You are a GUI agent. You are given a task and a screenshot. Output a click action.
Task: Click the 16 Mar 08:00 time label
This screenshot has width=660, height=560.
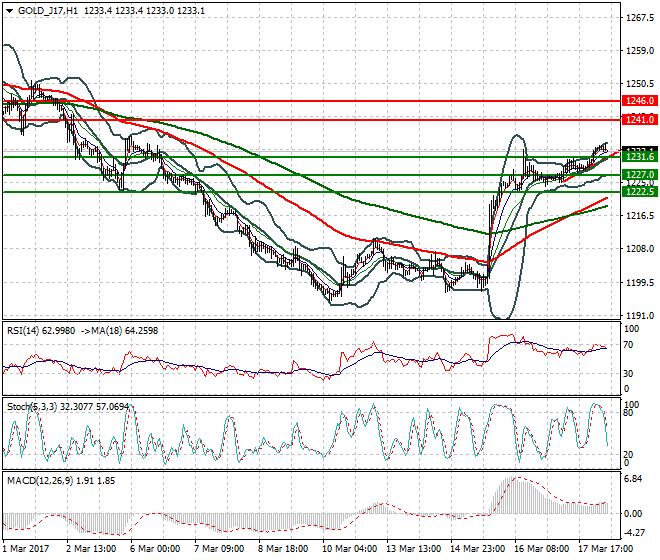pos(541,549)
